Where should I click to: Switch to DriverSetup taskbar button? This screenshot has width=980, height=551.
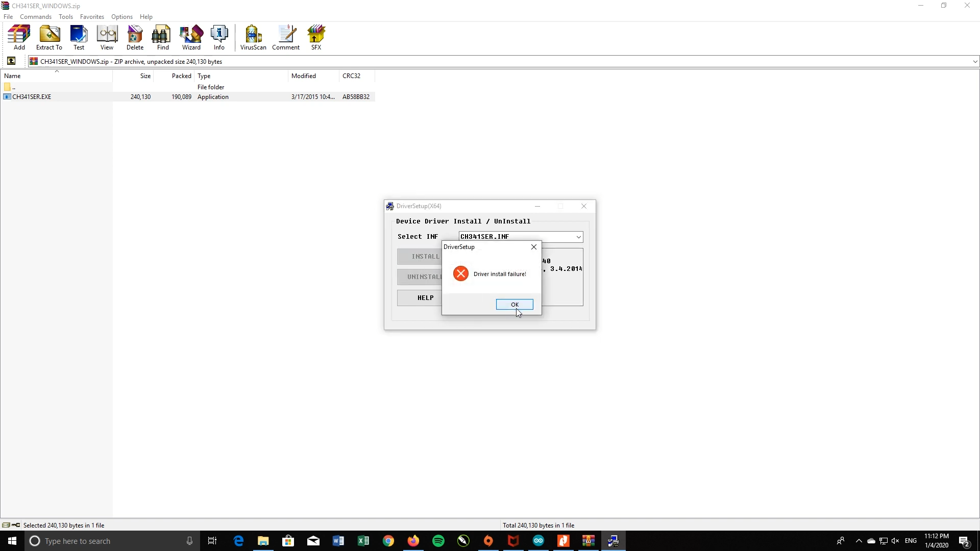pos(614,541)
